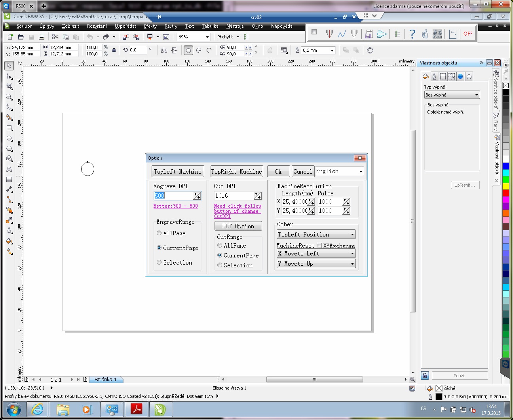513x420 pixels.
Task: Click the thumbs-up icon in laser toolbar
Action: pyautogui.click(x=425, y=34)
